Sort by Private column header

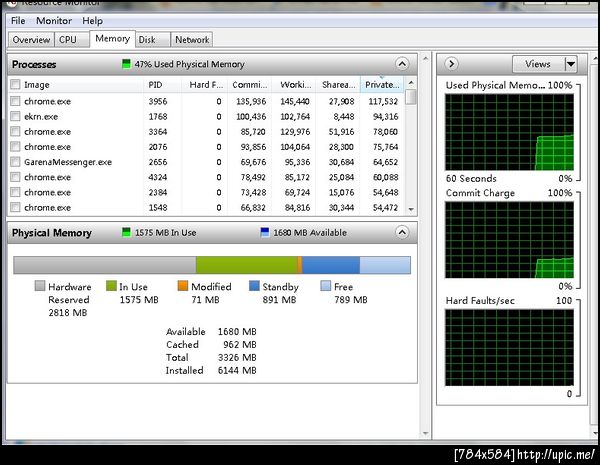[x=382, y=85]
